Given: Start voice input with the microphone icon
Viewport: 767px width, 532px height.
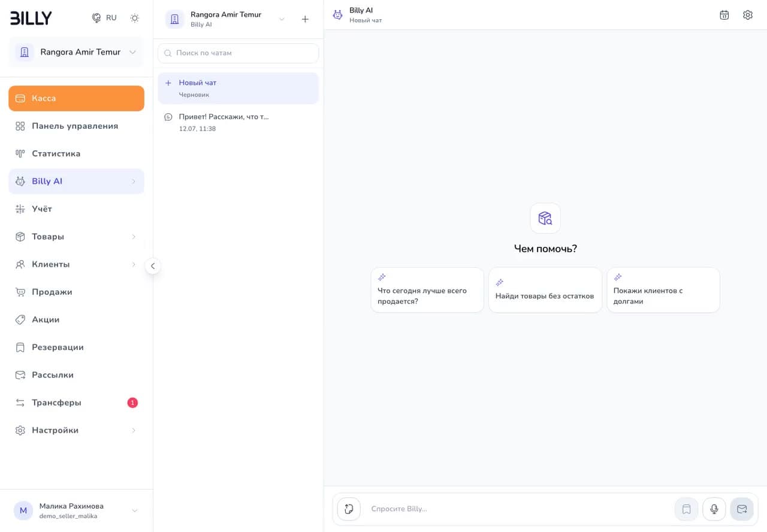Looking at the screenshot, I should tap(714, 509).
